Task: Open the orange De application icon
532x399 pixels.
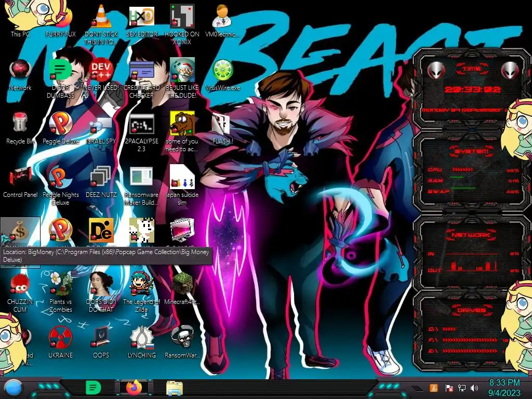Action: 101,230
